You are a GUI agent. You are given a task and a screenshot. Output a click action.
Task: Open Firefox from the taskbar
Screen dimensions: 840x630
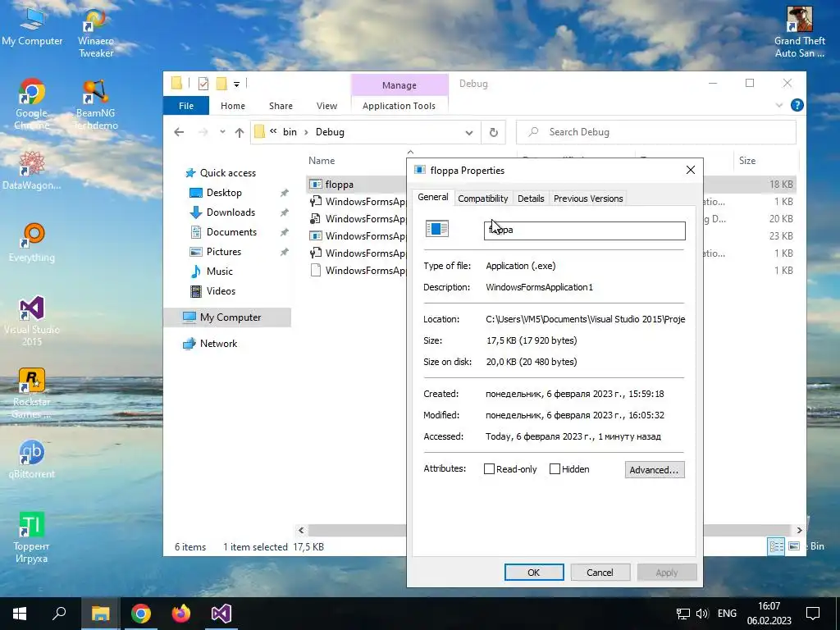coord(181,614)
